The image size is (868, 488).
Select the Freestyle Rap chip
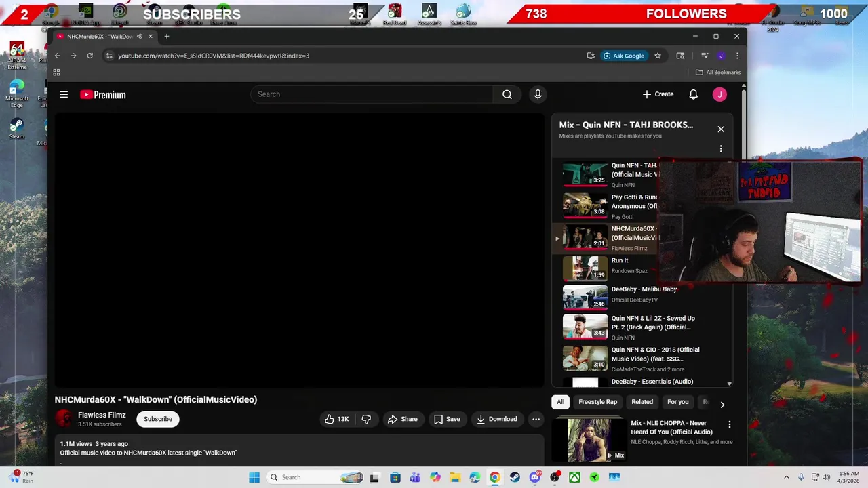[598, 402]
